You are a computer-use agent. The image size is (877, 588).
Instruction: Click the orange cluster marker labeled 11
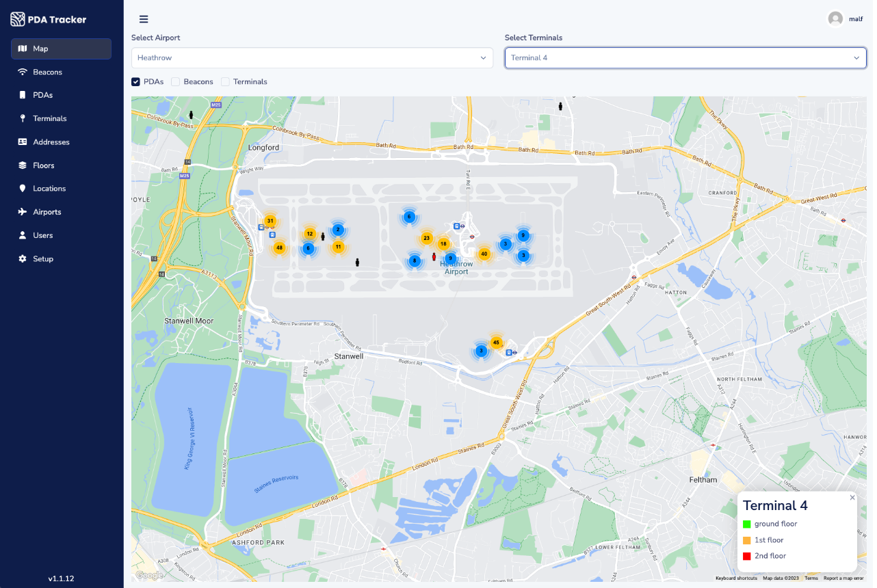pos(338,246)
